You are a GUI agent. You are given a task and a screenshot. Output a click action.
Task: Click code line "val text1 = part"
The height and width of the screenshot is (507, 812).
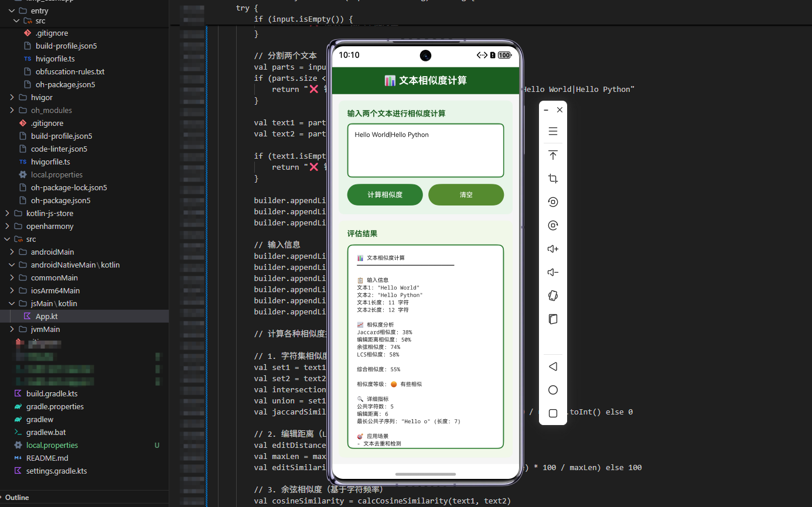click(290, 123)
